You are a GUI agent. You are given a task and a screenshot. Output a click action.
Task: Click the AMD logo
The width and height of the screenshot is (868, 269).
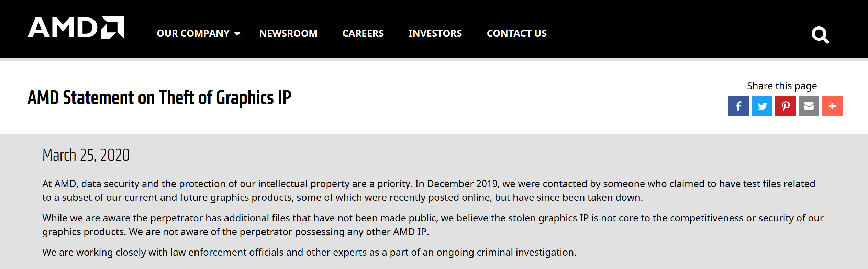pos(76,27)
